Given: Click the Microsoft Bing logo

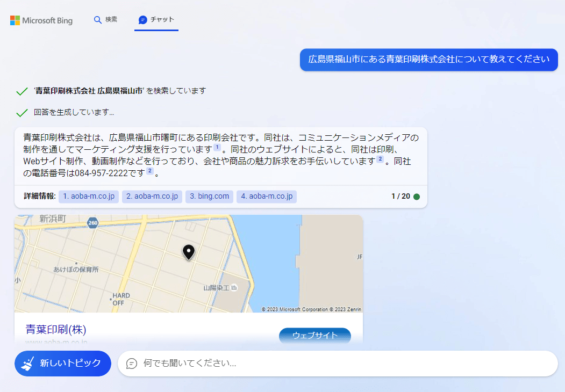Looking at the screenshot, I should point(41,20).
